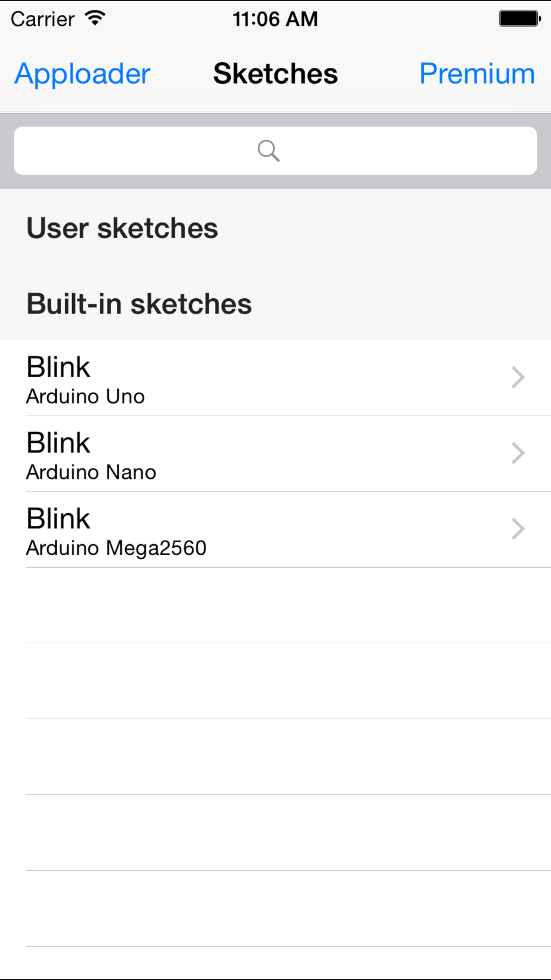Click the Arduino Nano subtitle text
Viewport: 551px width, 980px height.
[91, 472]
